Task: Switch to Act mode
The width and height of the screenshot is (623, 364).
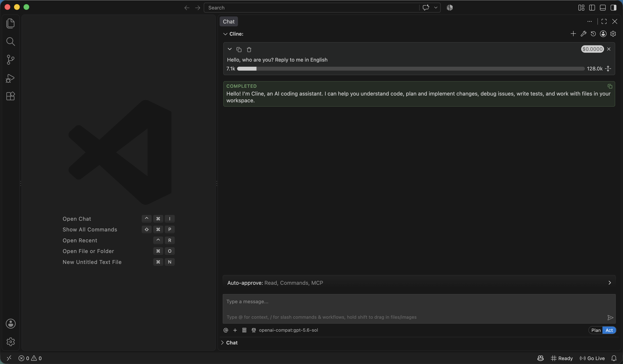Action: click(x=609, y=330)
